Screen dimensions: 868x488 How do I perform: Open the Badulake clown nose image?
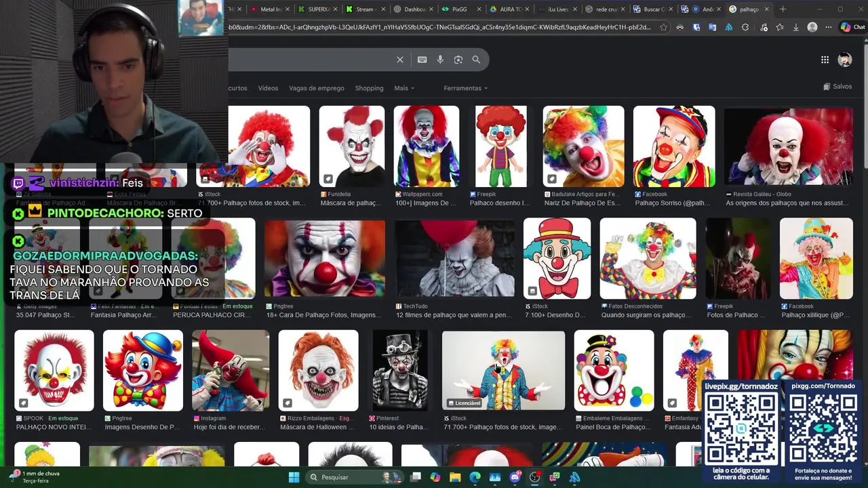(584, 146)
